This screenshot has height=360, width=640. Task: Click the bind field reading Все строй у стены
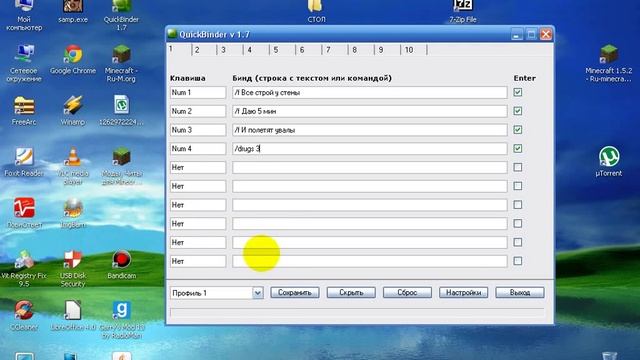pos(370,93)
